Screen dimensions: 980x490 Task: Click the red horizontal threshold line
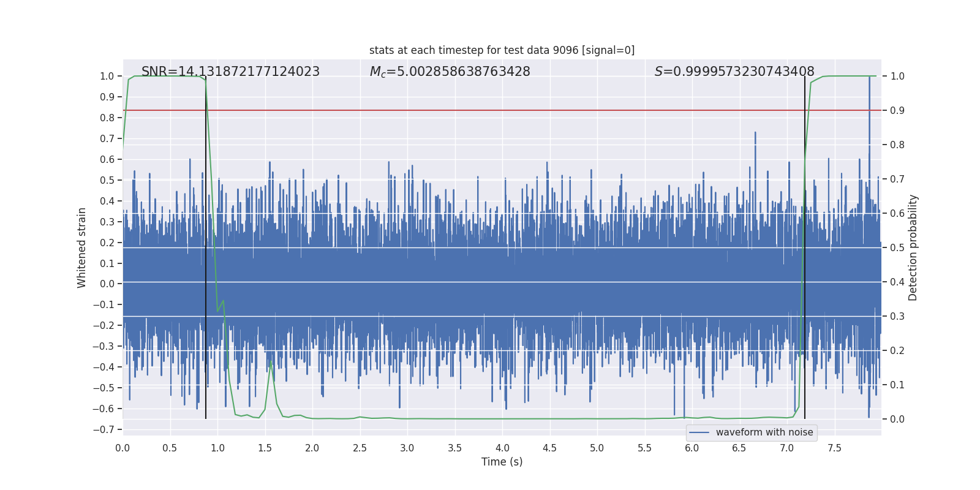[x=502, y=110]
